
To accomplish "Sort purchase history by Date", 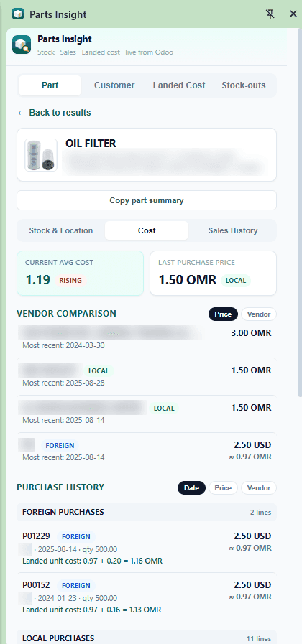I will tap(191, 488).
